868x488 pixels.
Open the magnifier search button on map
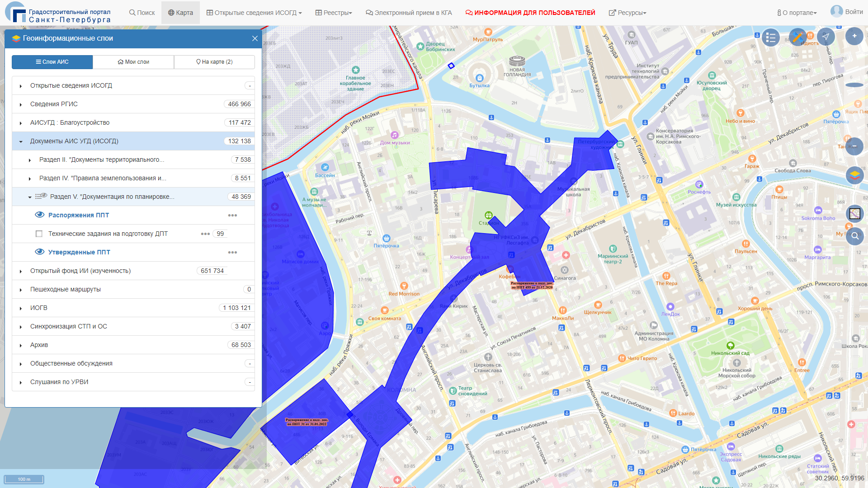click(x=854, y=236)
